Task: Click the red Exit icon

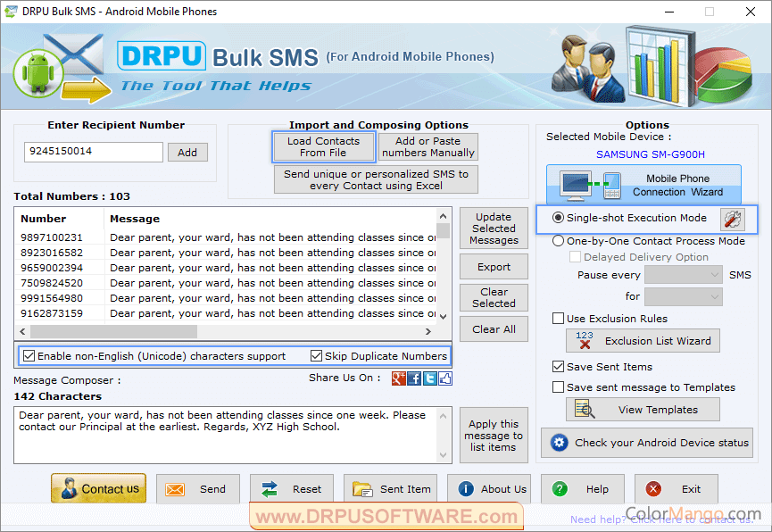Action: pos(653,488)
